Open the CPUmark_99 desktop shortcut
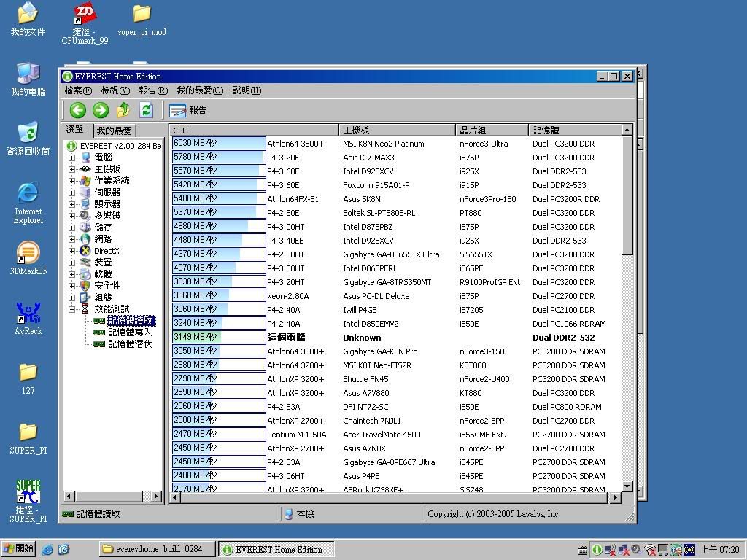The height and width of the screenshot is (560, 747). [x=85, y=24]
